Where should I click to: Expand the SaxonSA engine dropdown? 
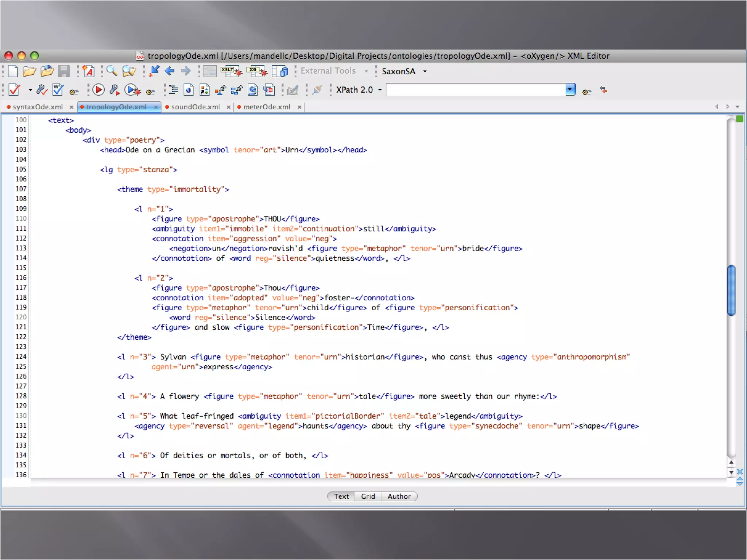(x=425, y=71)
